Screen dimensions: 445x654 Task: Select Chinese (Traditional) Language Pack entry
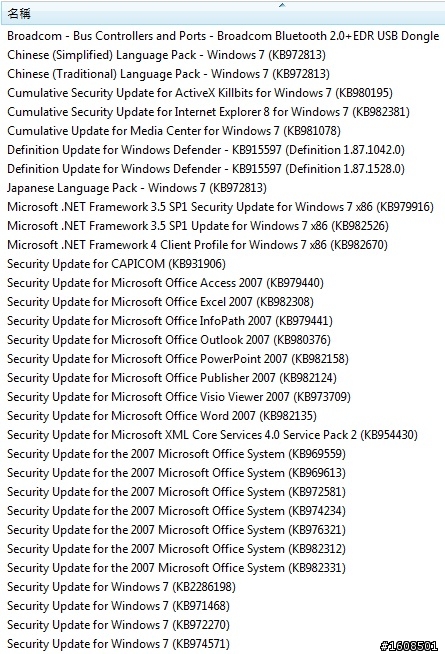coord(168,74)
